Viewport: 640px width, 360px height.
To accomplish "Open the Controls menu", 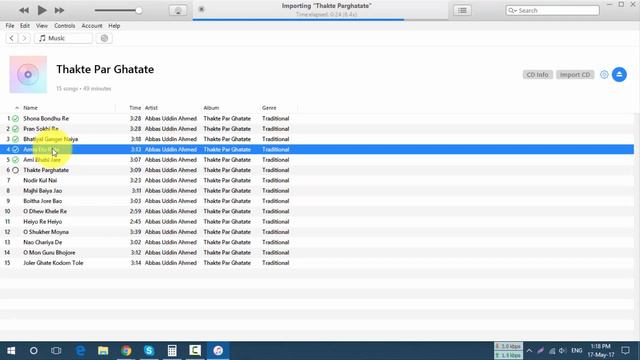I will pos(64,26).
